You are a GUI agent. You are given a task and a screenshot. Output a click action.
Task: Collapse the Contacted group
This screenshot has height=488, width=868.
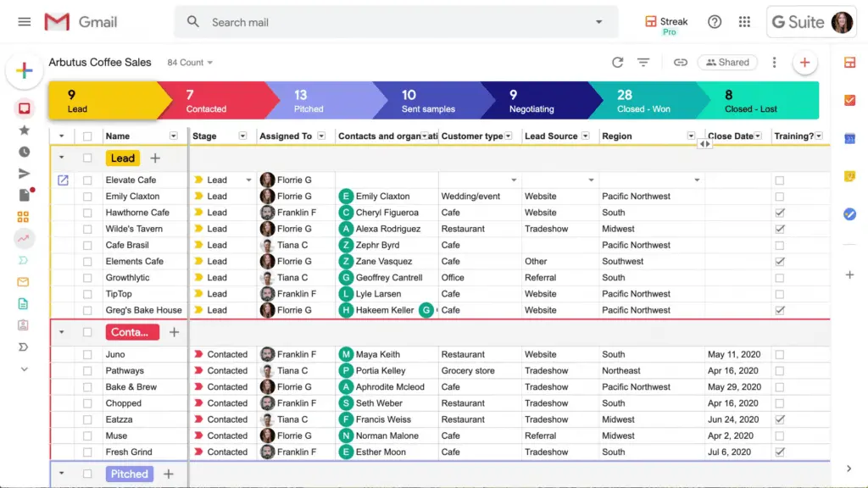point(61,332)
